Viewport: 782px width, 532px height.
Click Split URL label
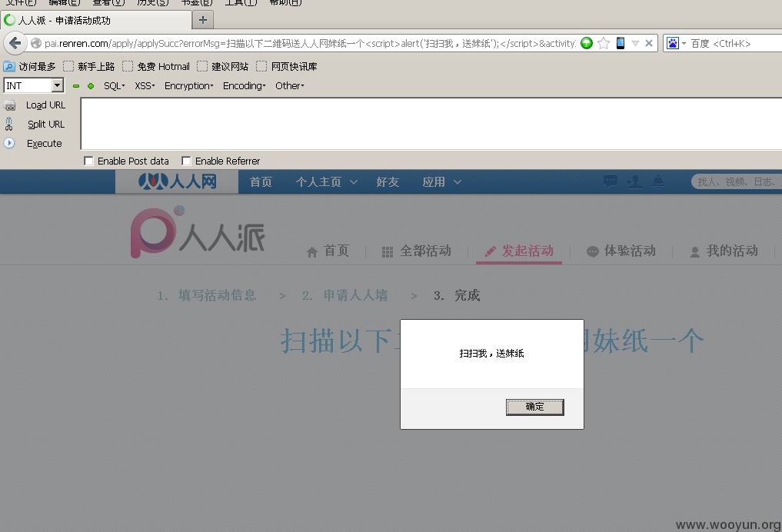click(x=46, y=124)
